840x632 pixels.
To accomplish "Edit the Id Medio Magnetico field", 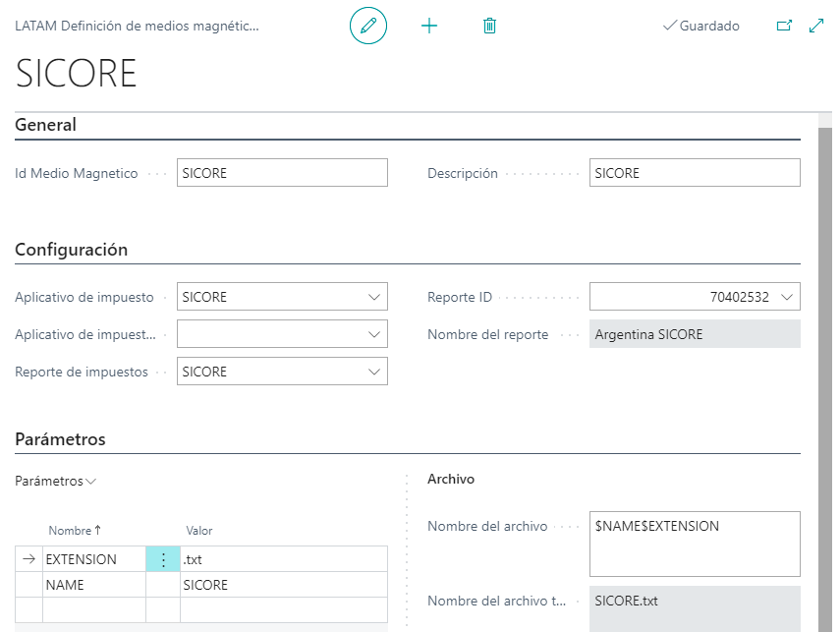I will coord(282,173).
